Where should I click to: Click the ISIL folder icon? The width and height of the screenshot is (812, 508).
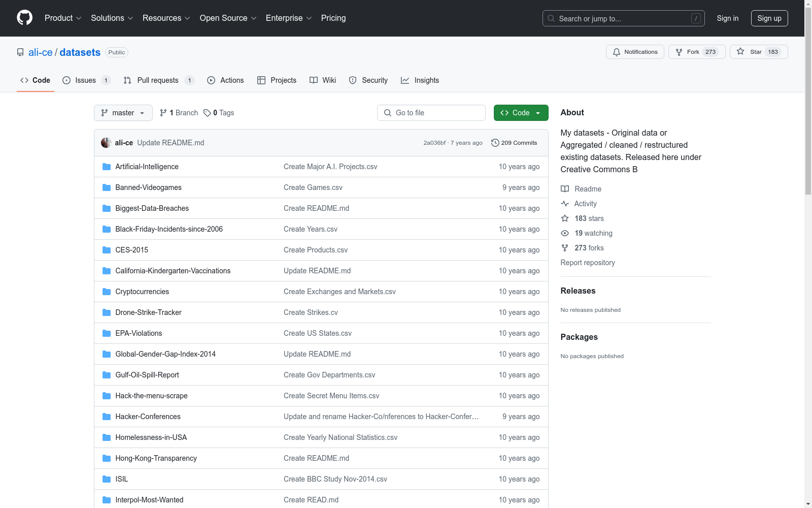tap(107, 479)
